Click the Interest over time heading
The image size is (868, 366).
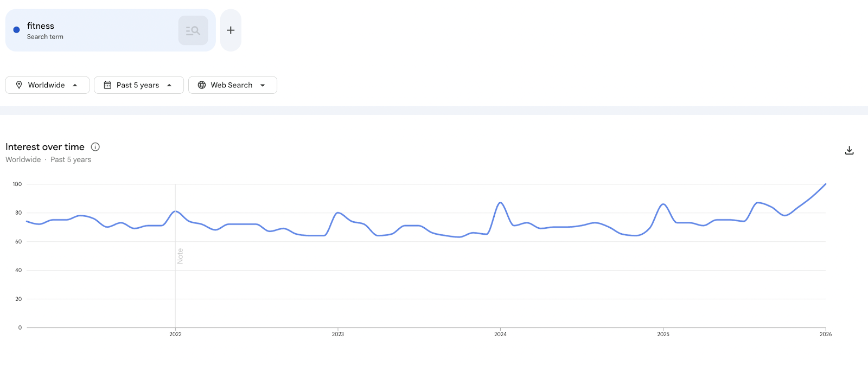point(45,147)
